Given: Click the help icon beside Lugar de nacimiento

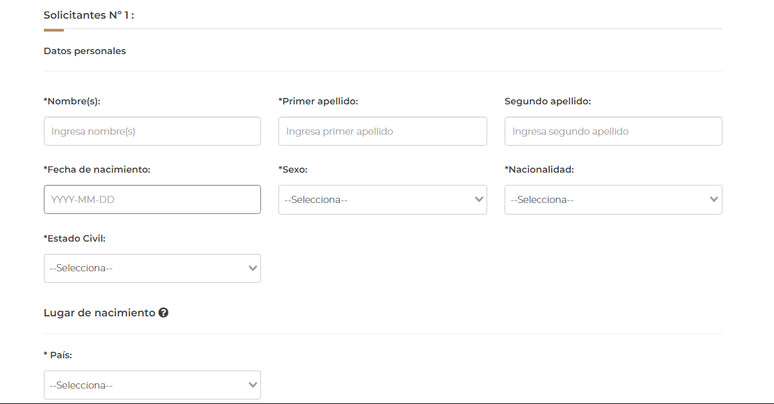Looking at the screenshot, I should (x=164, y=313).
